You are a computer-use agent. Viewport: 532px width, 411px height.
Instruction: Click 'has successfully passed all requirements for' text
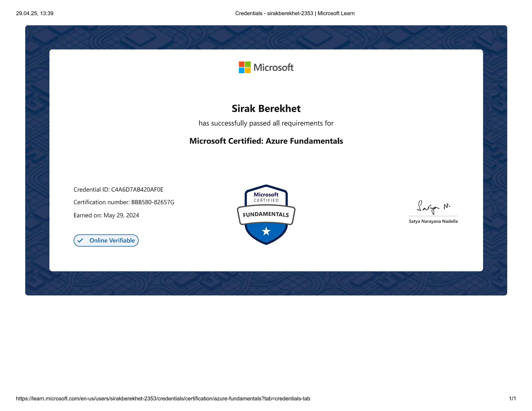tap(266, 123)
